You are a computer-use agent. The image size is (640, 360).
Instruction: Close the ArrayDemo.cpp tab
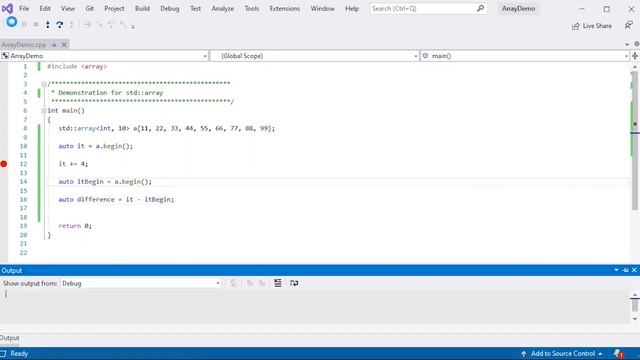point(64,44)
